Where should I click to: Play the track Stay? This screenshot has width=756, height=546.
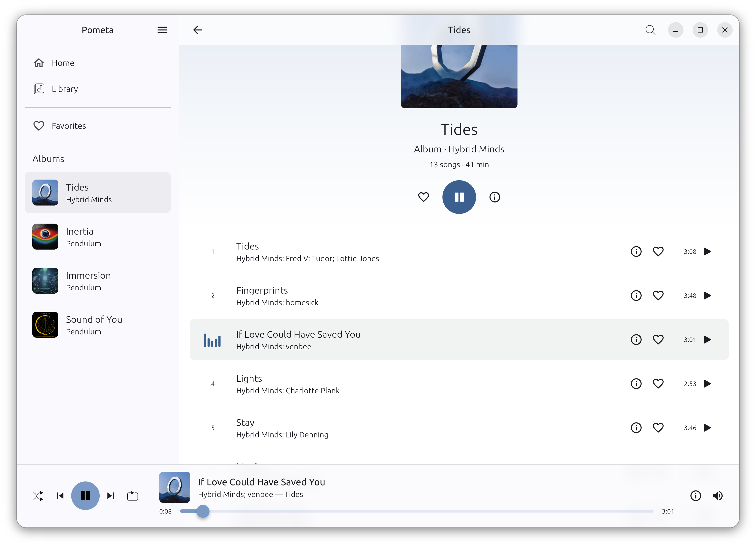coord(707,428)
